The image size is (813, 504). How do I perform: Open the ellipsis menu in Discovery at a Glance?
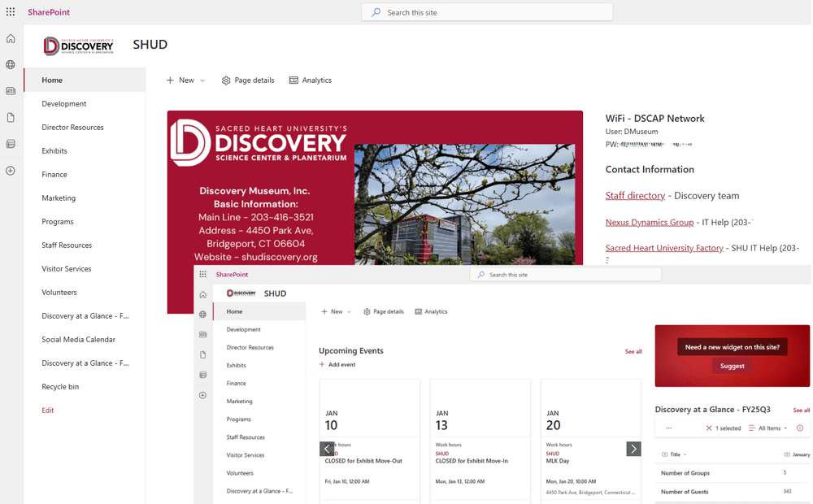coord(669,428)
